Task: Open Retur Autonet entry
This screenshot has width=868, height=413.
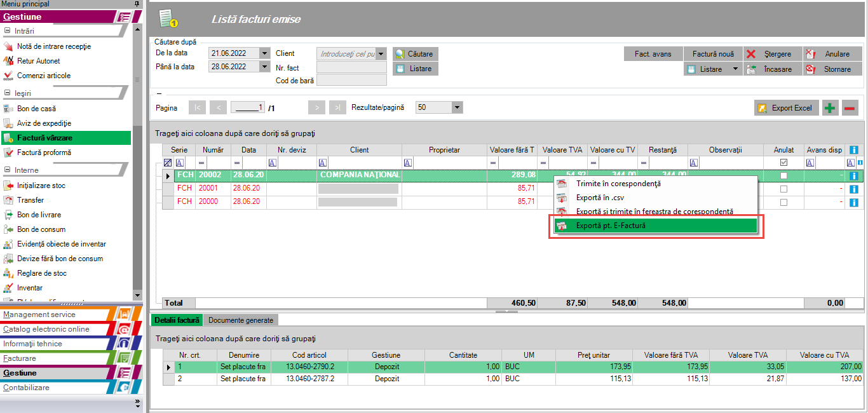Action: click(39, 61)
